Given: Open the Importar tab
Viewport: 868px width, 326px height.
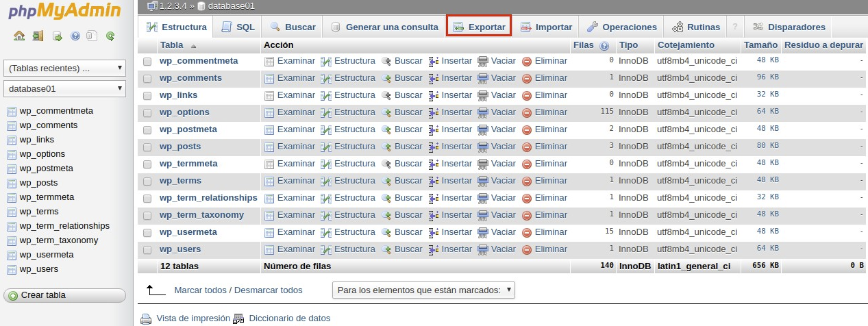Looking at the screenshot, I should click(x=546, y=27).
